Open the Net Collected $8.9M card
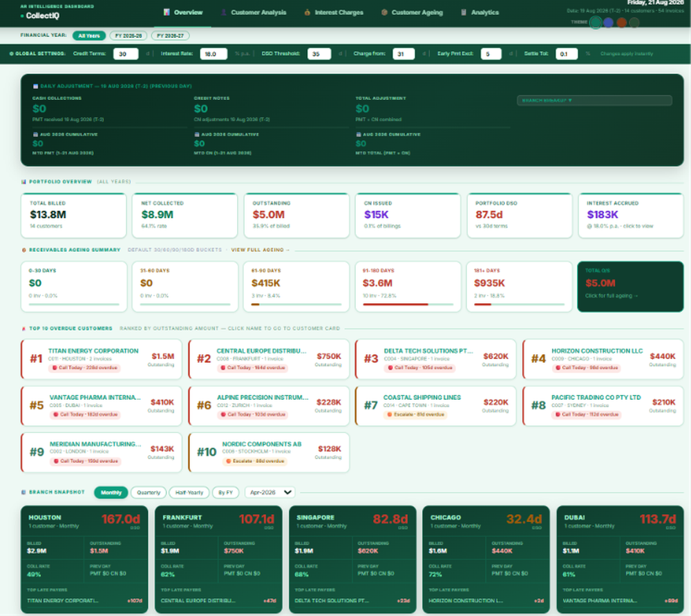Viewport: 691px width, 616px height. click(x=185, y=215)
